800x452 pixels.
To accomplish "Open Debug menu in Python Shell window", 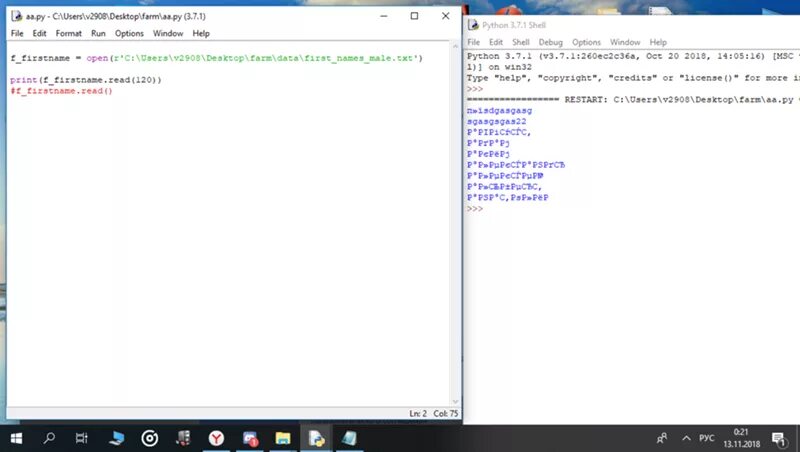I will click(551, 42).
